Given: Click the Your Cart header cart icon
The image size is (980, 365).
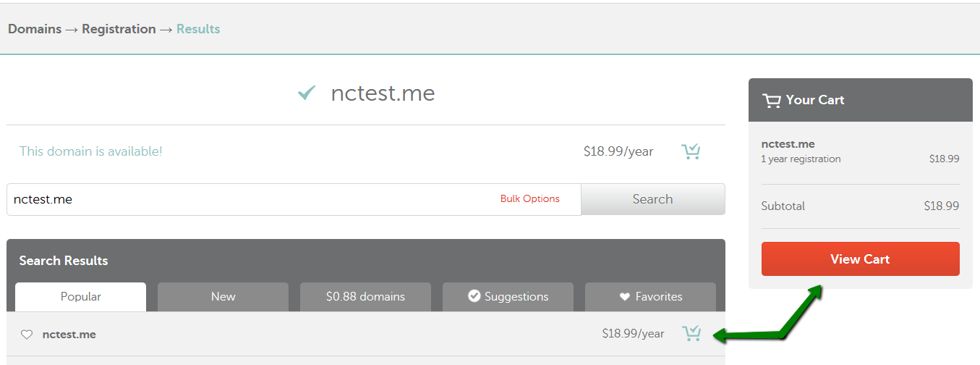Looking at the screenshot, I should pyautogui.click(x=772, y=100).
